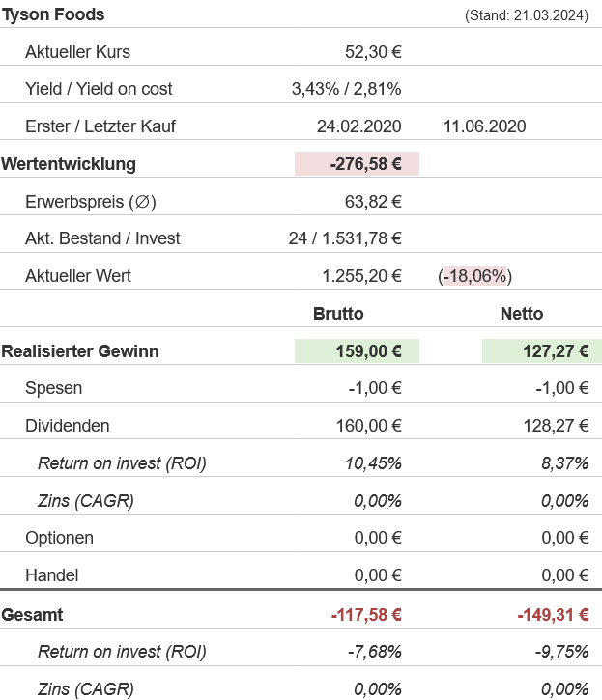
Task: Click the Erwerbspreis value 63,82 €
Action: click(x=373, y=202)
